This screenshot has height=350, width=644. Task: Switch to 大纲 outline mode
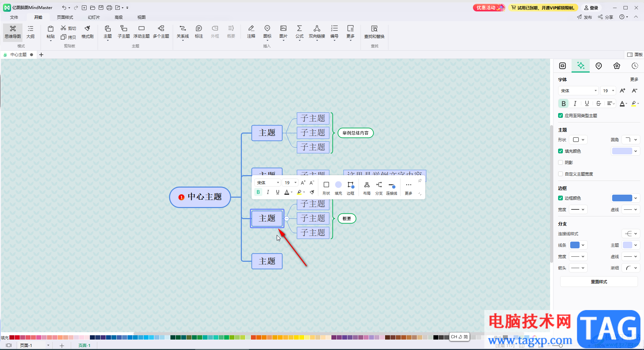(31, 32)
